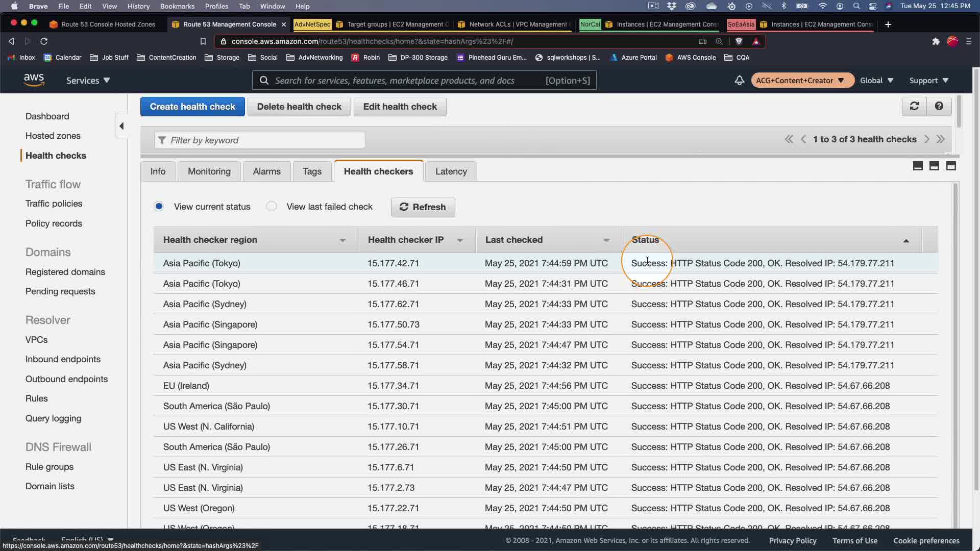
Task: Open the ACG+Content+Creator account dropdown
Action: (x=800, y=81)
